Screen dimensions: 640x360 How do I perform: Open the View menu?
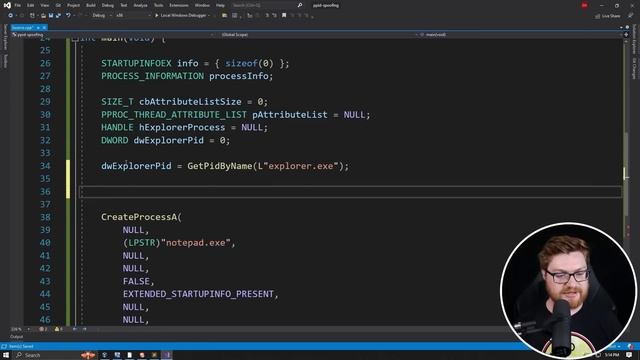[x=44, y=5]
